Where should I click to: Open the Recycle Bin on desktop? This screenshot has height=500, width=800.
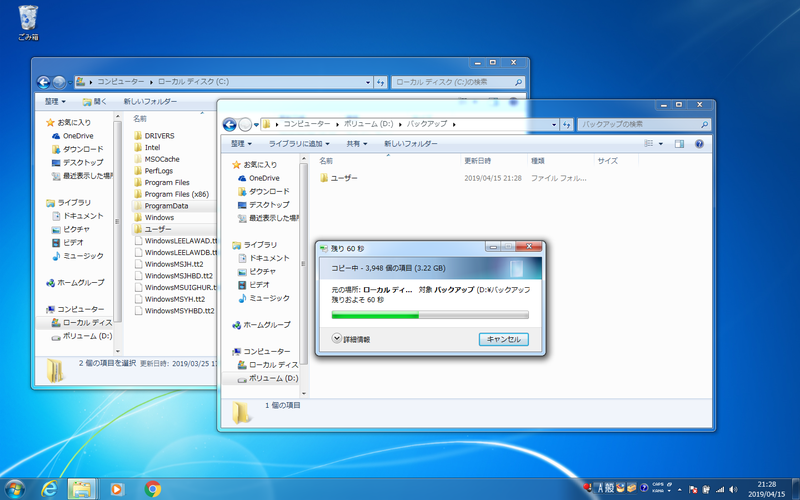(x=28, y=22)
